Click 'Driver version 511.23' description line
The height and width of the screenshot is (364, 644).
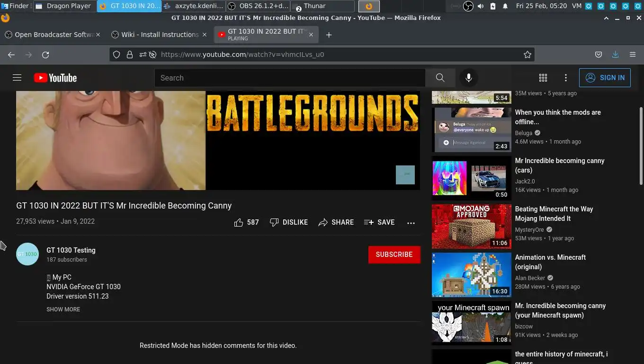78,296
